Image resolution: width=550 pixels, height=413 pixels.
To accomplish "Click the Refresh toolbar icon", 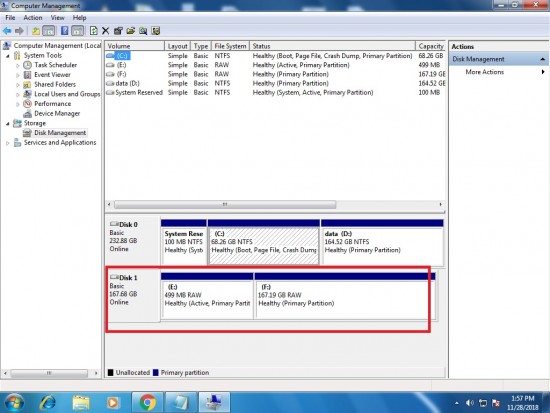I will tap(94, 31).
